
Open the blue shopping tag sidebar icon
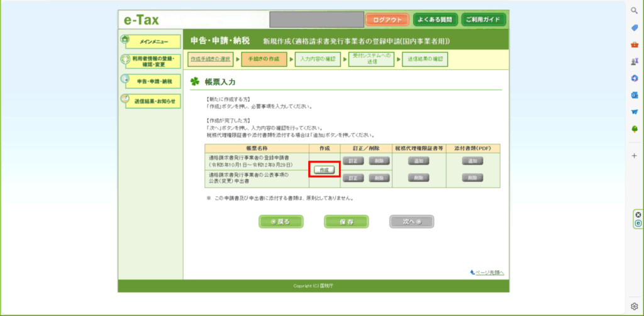coord(634,28)
